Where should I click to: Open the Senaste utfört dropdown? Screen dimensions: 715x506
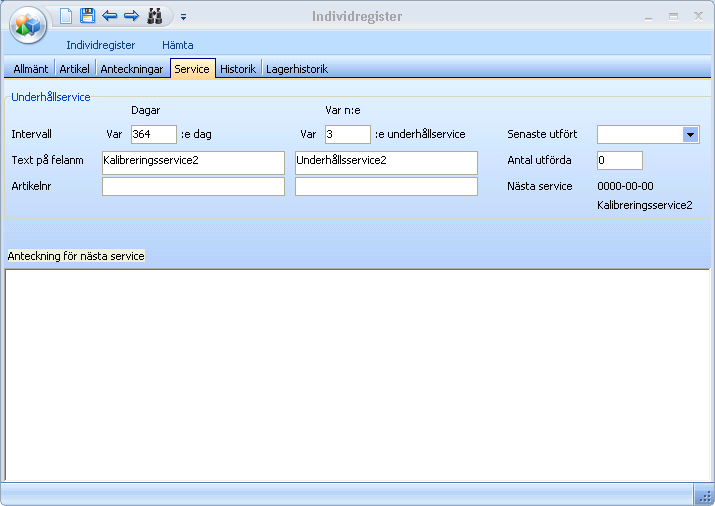click(x=690, y=135)
